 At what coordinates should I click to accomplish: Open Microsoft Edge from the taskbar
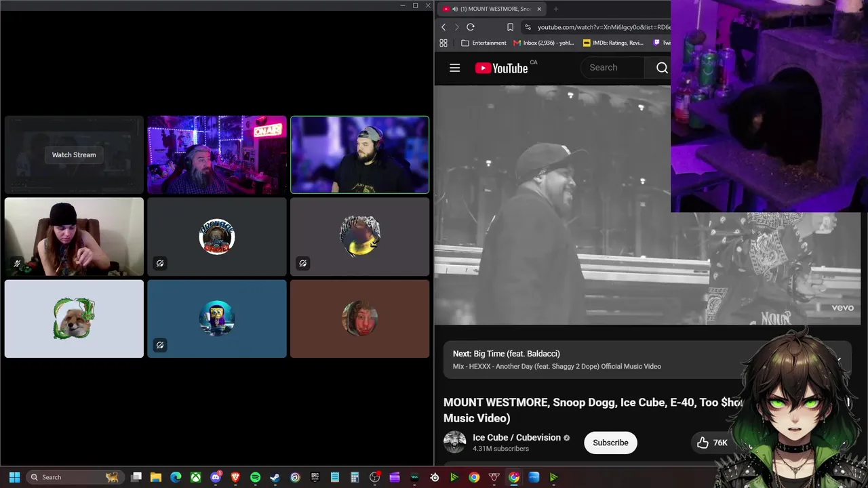click(x=176, y=477)
